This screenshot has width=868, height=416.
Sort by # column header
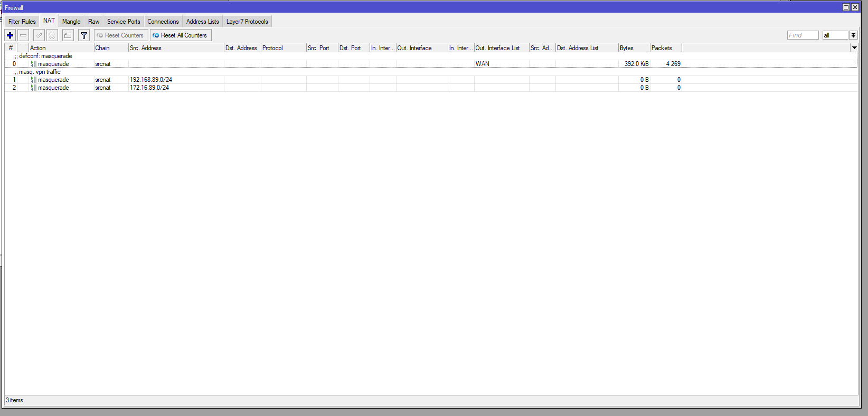point(11,48)
